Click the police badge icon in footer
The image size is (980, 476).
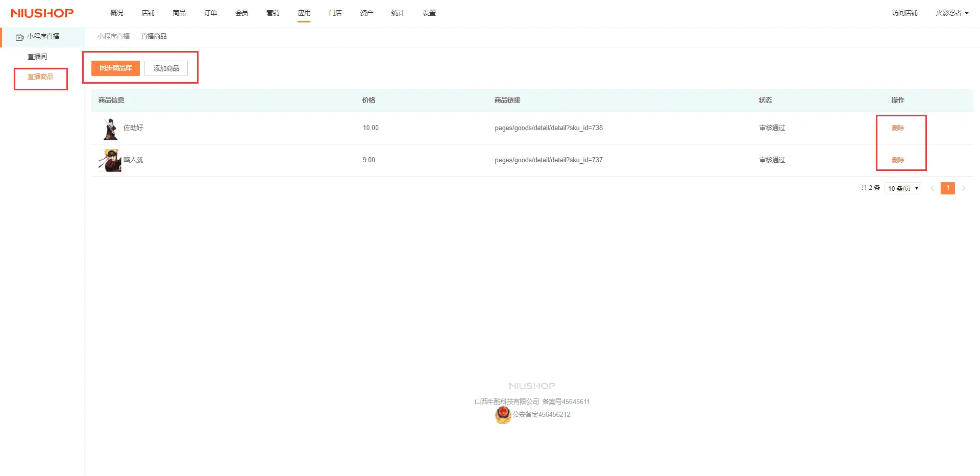503,414
